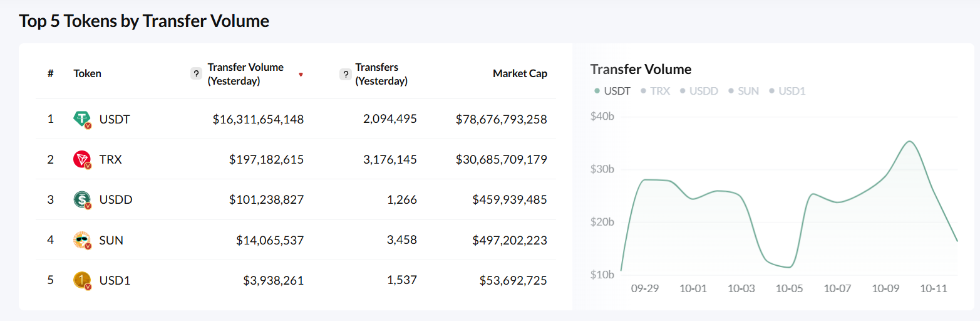Click the TRX Tron token icon

[x=82, y=159]
